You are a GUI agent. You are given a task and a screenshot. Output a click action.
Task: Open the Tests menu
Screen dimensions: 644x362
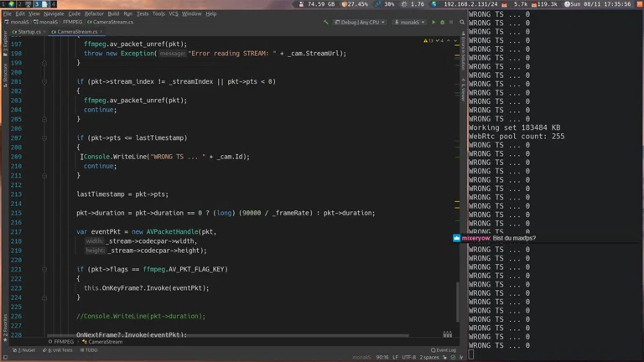pos(143,13)
